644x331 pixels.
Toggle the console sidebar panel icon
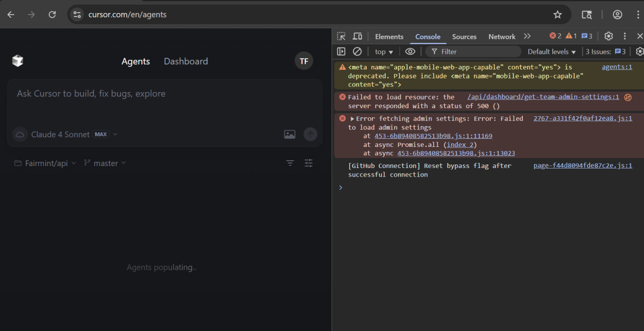click(341, 51)
